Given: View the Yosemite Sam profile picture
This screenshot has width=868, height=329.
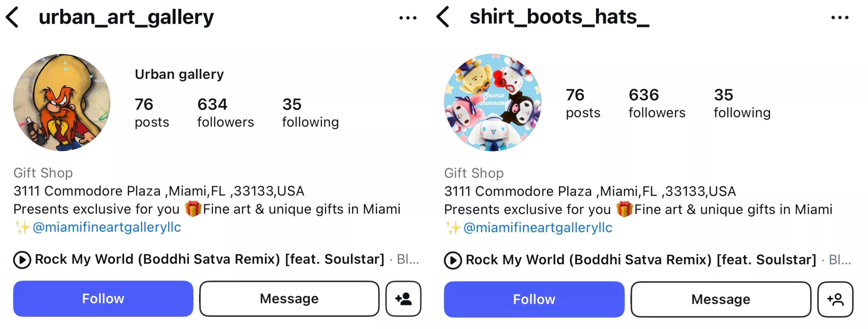Looking at the screenshot, I should point(62,103).
